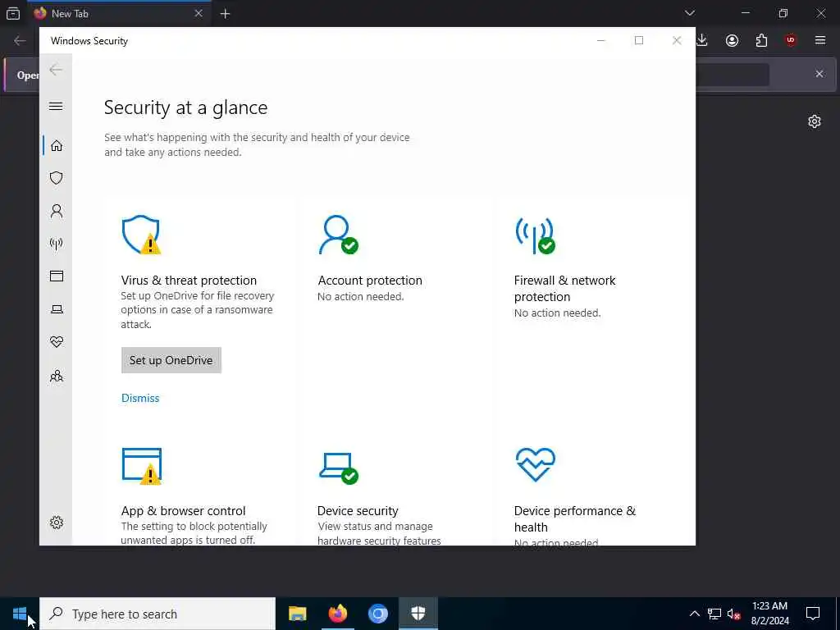
Task: Open Firefox downloads icon in browser toolbar
Action: pyautogui.click(x=702, y=40)
